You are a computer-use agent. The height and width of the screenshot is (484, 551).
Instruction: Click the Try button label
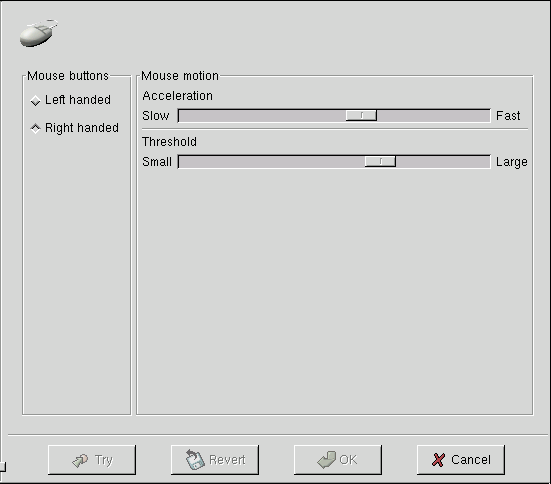[104, 460]
